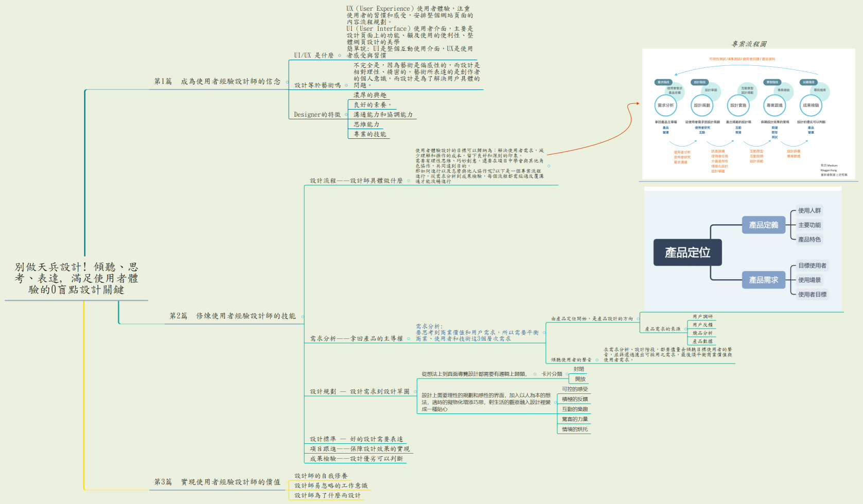Select the '第2篇 修煉使用者經驗設計師的技能' node
This screenshot has height=504, width=863.
coord(233,316)
